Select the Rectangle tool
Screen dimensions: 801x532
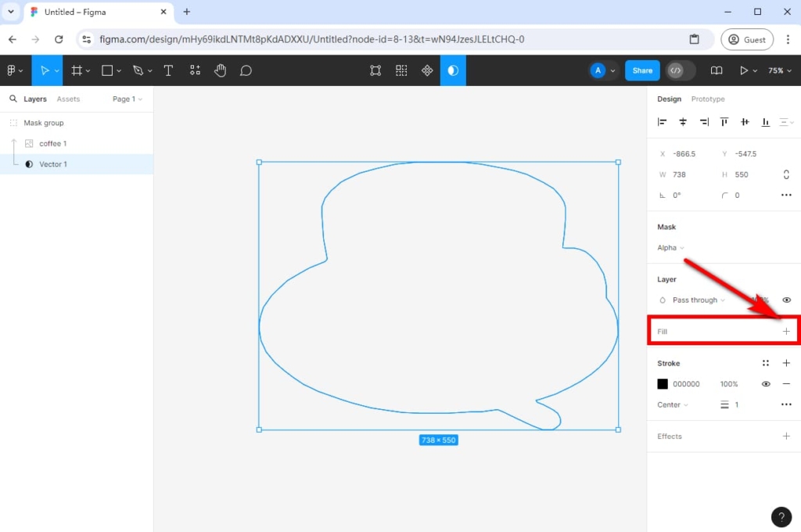click(106, 70)
